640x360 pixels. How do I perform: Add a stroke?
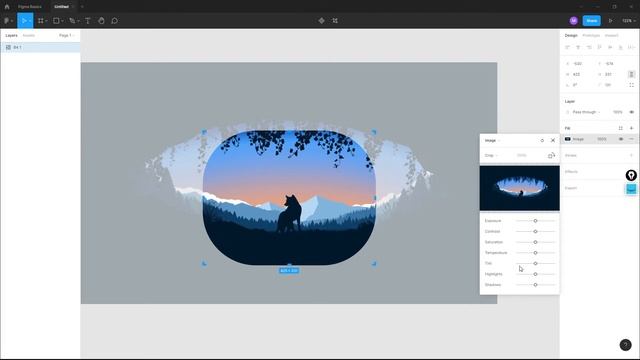pyautogui.click(x=631, y=156)
